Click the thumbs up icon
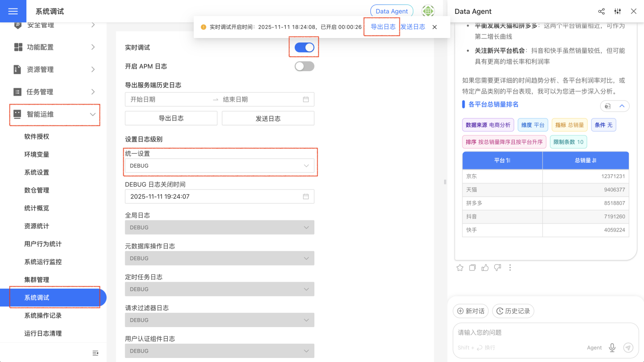Screen dimensions: 644x362 click(485, 268)
